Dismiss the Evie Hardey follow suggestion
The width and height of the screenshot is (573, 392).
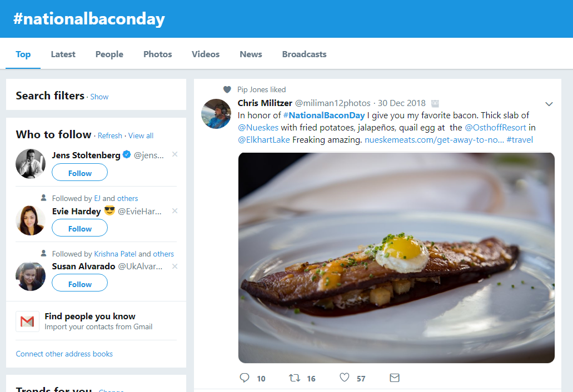point(175,211)
